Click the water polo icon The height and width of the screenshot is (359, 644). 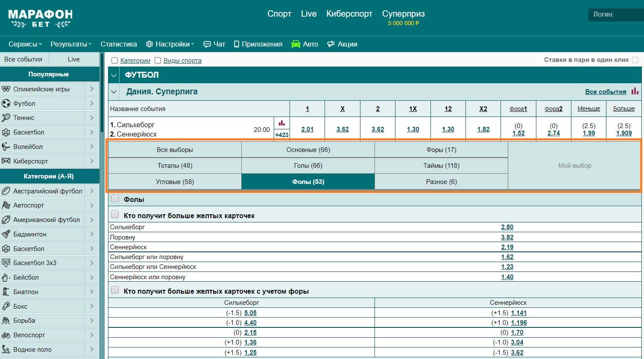click(6, 349)
